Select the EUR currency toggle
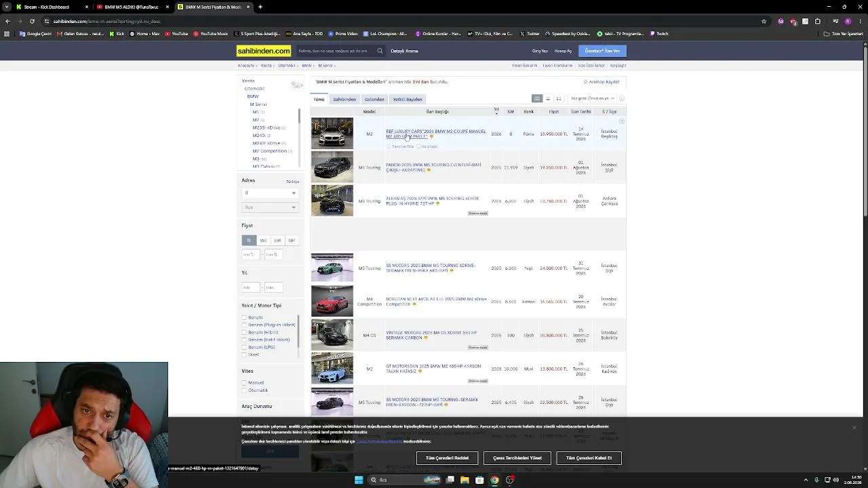This screenshot has height=488, width=868. point(277,241)
